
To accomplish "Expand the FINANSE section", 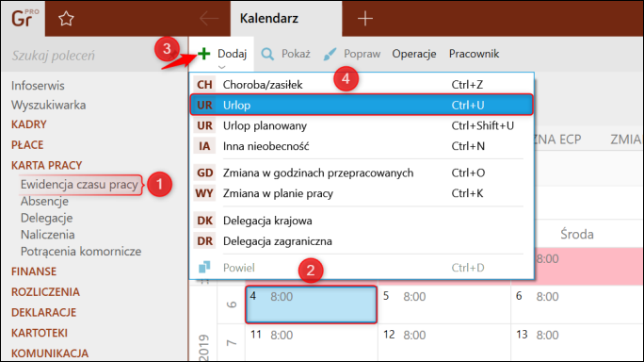I will point(34,271).
